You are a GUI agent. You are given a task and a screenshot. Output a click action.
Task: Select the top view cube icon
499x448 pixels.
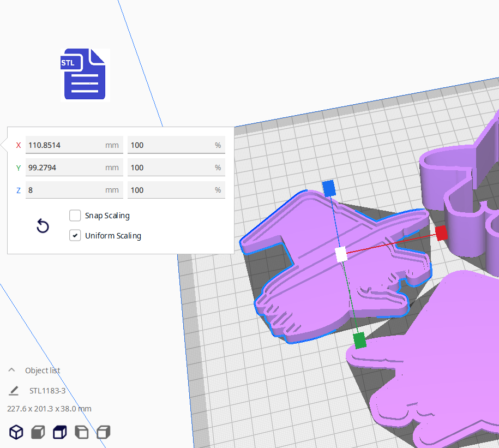coord(59,433)
